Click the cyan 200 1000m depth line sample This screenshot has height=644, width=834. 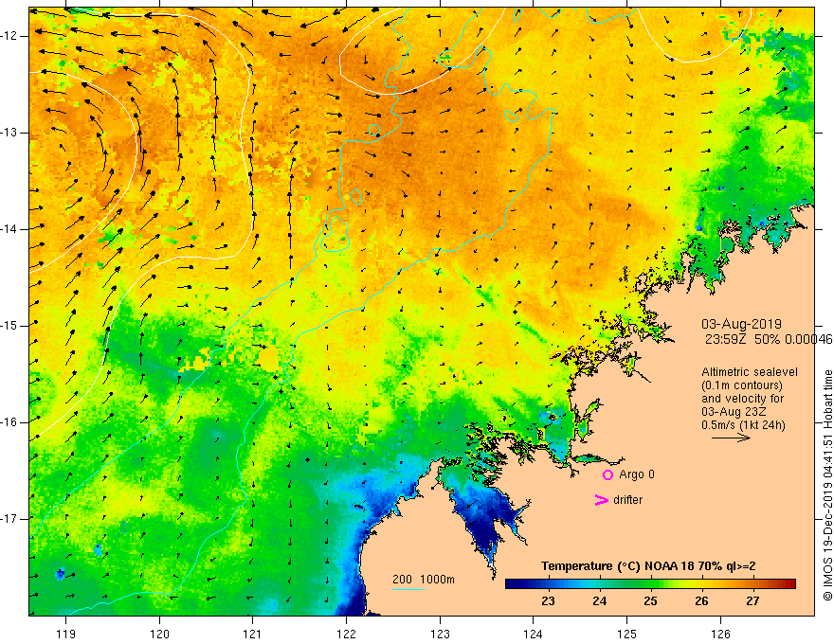408,589
